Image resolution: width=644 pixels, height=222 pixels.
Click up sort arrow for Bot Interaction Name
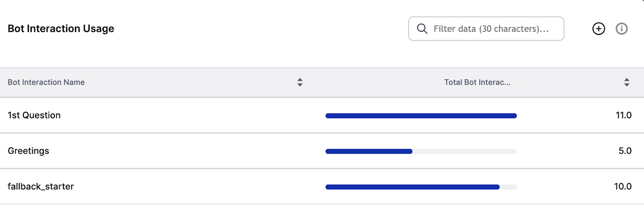[x=300, y=80]
